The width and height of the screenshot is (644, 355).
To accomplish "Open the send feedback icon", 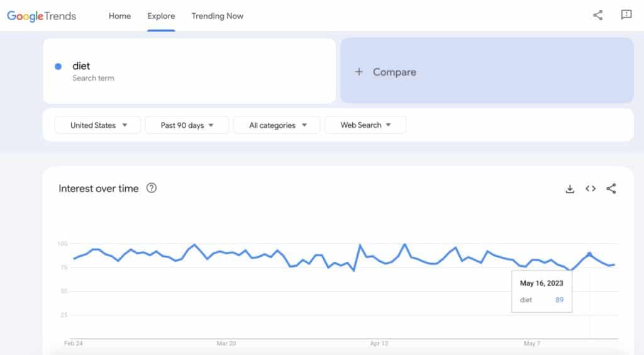I will click(626, 15).
